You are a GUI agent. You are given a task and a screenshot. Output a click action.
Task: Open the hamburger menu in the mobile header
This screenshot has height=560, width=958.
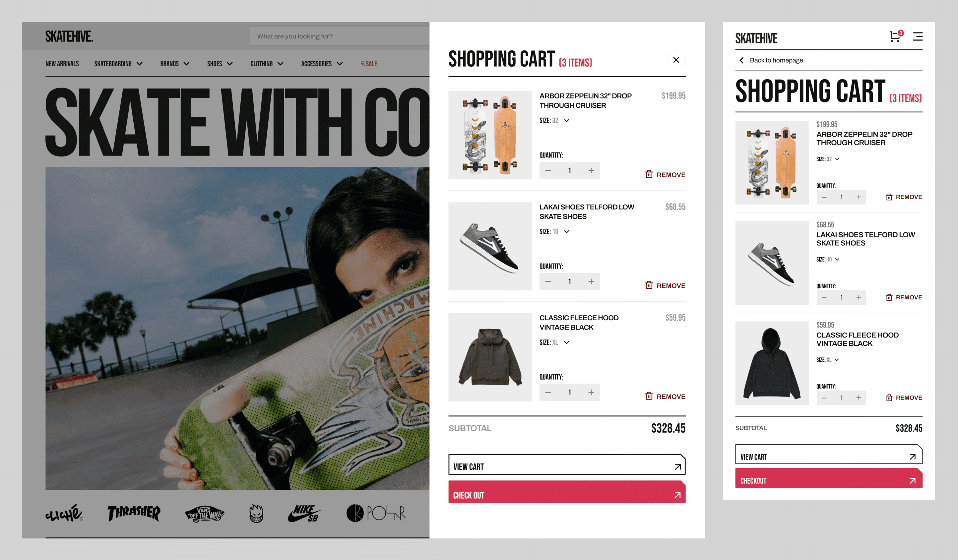[x=918, y=36]
